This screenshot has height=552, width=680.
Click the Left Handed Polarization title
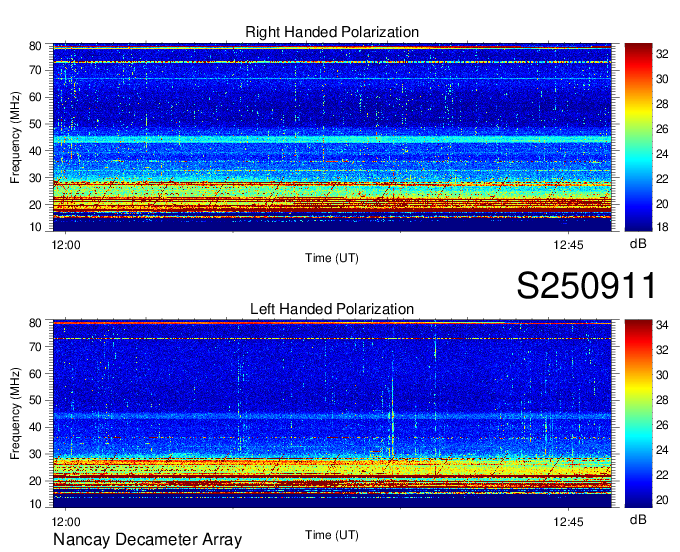[x=332, y=309]
